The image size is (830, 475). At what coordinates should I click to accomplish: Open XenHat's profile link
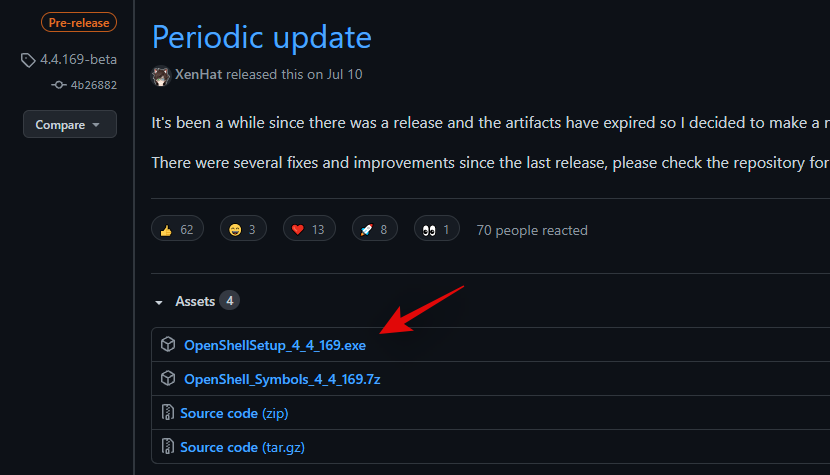199,74
